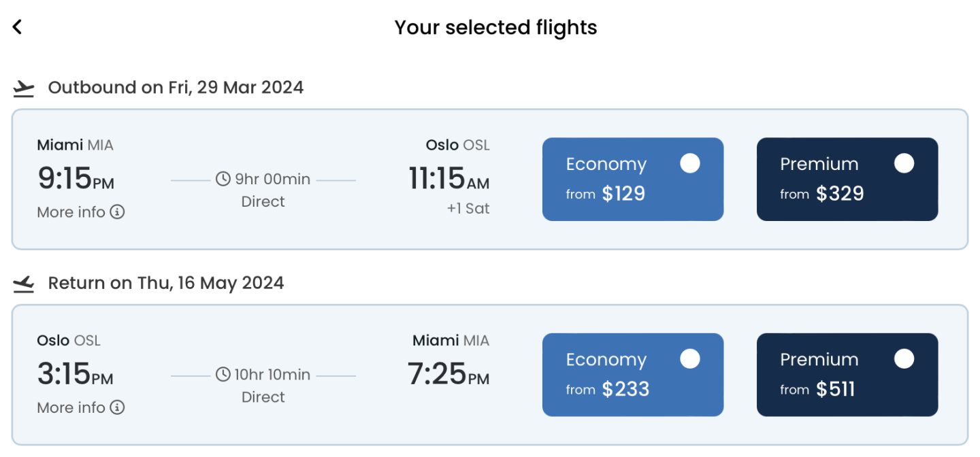Open More info for the outbound flight

pos(71,212)
